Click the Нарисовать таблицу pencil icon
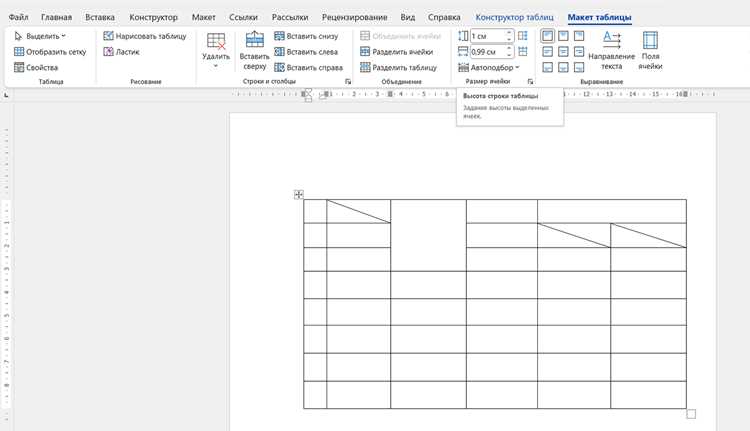Screen dimensions: 750x431 [109, 36]
